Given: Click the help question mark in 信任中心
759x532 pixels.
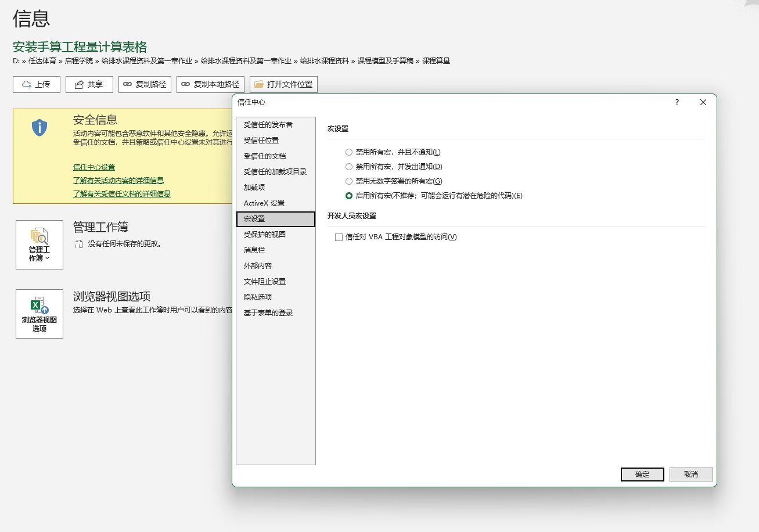Looking at the screenshot, I should point(677,102).
